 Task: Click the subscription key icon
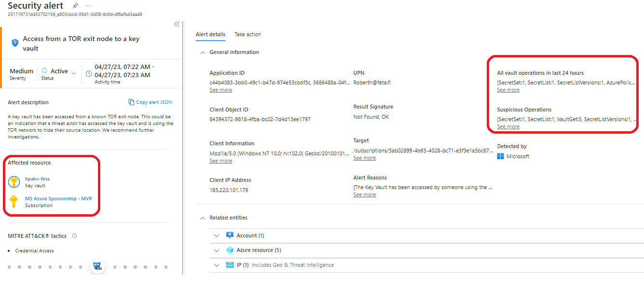14,201
